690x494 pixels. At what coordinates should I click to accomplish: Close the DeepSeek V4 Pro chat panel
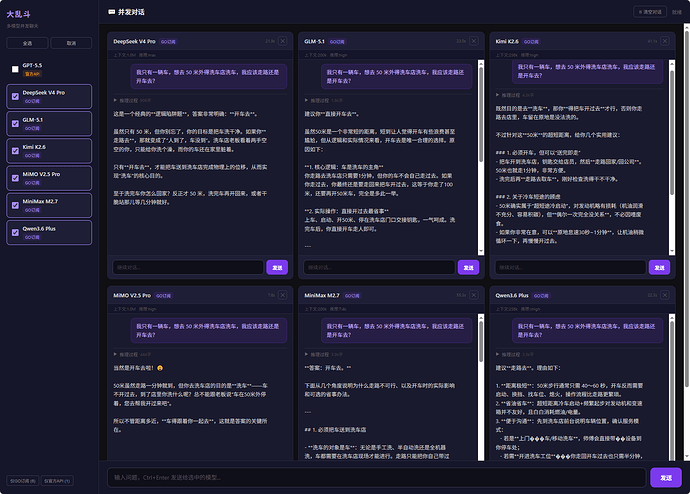pyautogui.click(x=283, y=41)
